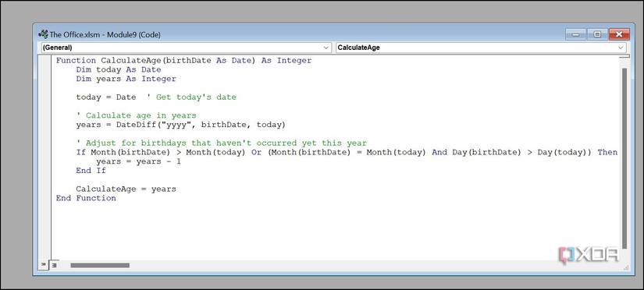This screenshot has height=290, width=644.
Task: Open the (General) object dropdown
Action: (186, 48)
